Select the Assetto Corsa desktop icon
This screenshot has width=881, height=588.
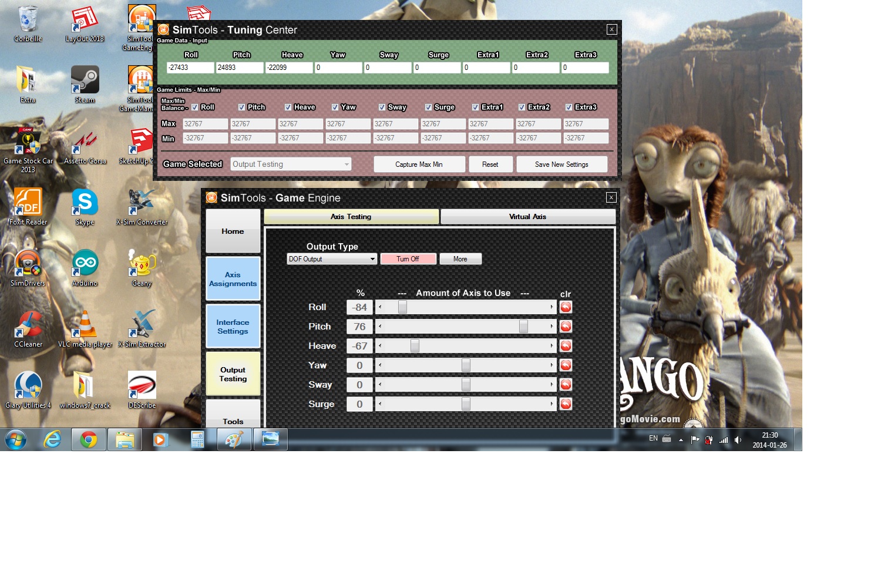[x=85, y=146]
